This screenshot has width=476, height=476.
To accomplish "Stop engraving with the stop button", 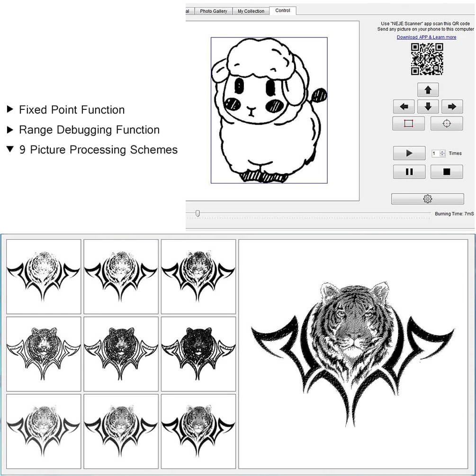I will (447, 172).
